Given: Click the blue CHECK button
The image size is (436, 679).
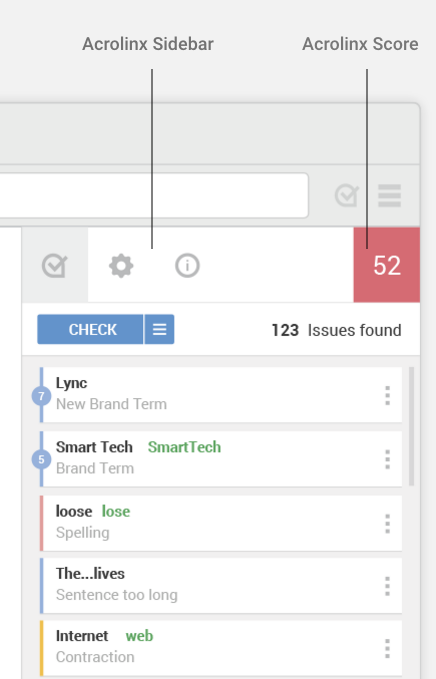Looking at the screenshot, I should click(x=90, y=330).
